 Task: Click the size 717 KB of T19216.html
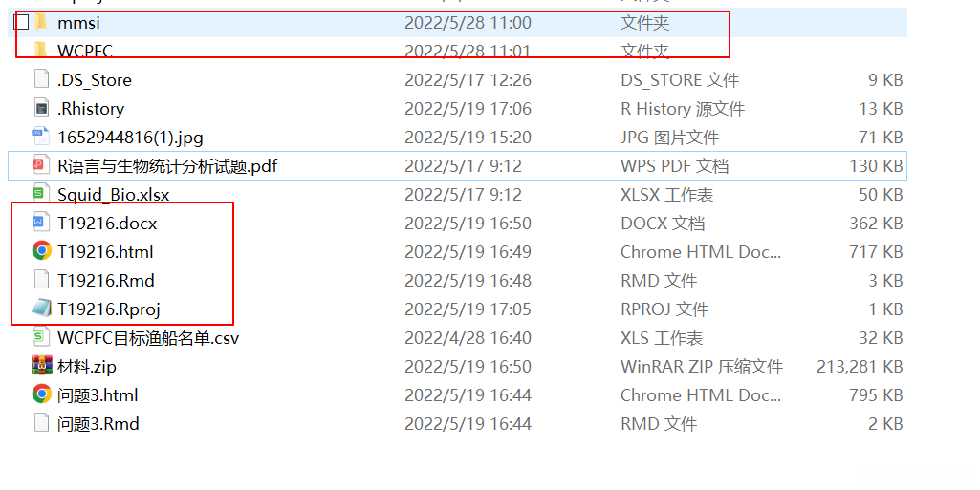pos(876,252)
